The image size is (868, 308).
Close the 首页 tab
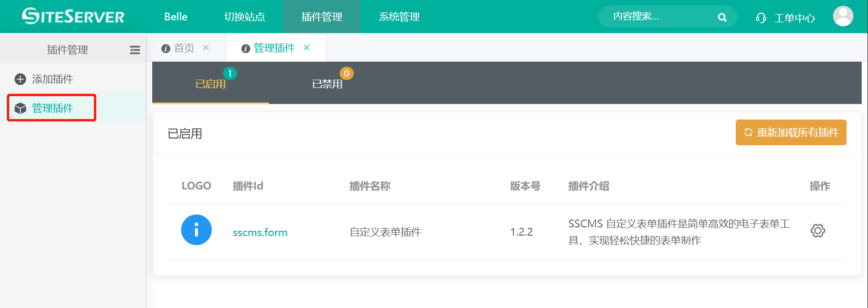(206, 48)
